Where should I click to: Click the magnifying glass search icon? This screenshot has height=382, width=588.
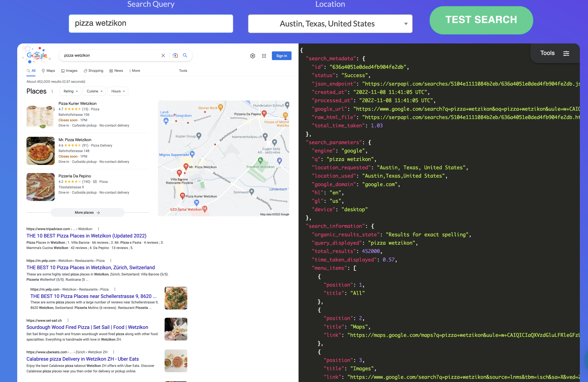click(x=185, y=56)
